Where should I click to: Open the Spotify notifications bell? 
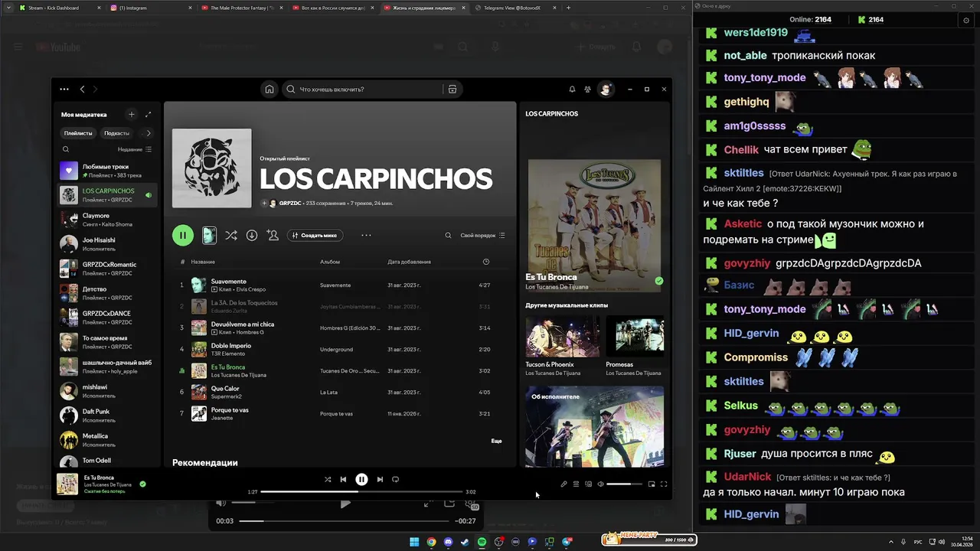click(x=572, y=90)
